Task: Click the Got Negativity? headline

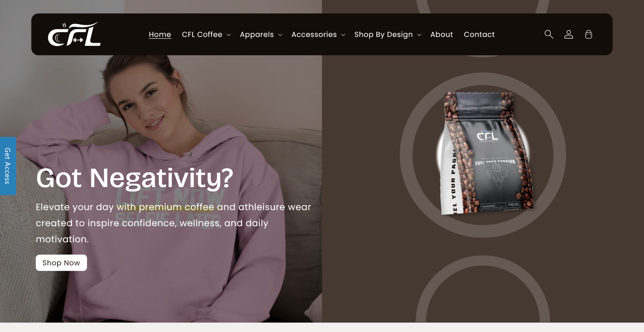Action: (135, 178)
